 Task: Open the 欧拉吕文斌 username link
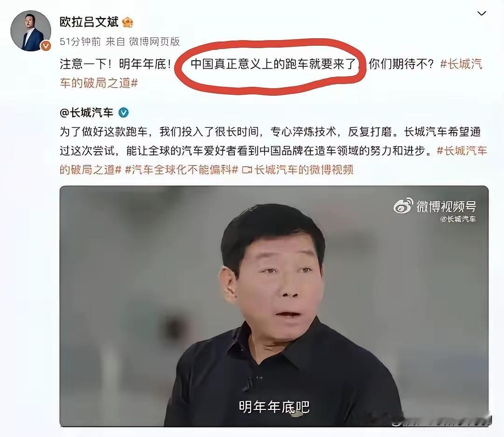pyautogui.click(x=89, y=22)
